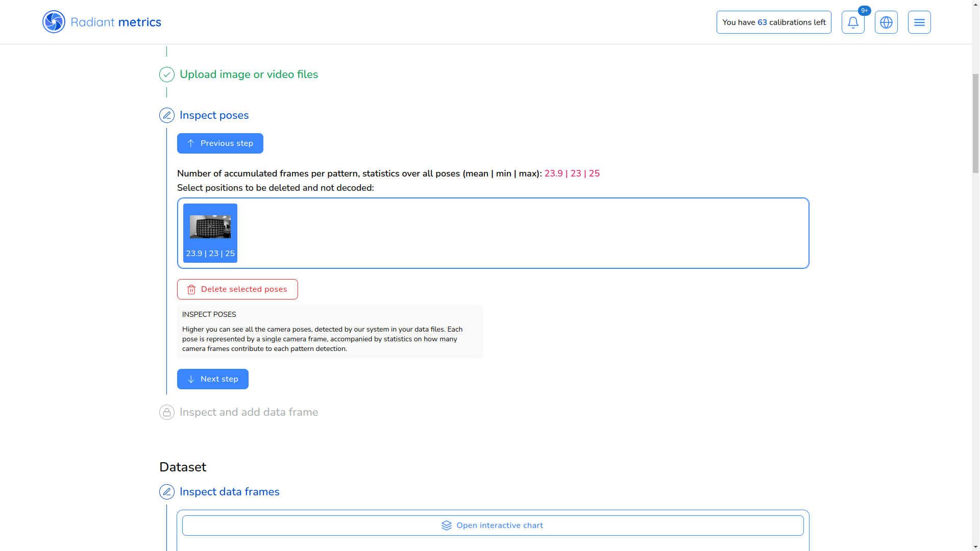Screen dimensions: 980x551
Task: Click the Radiant metrics brand name link
Action: pyautogui.click(x=116, y=22)
